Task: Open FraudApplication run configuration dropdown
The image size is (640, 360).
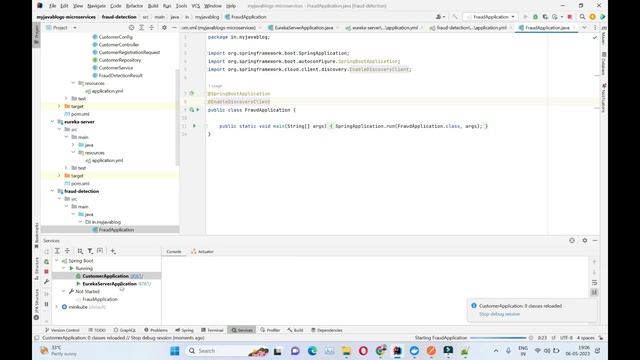Action: [x=491, y=17]
